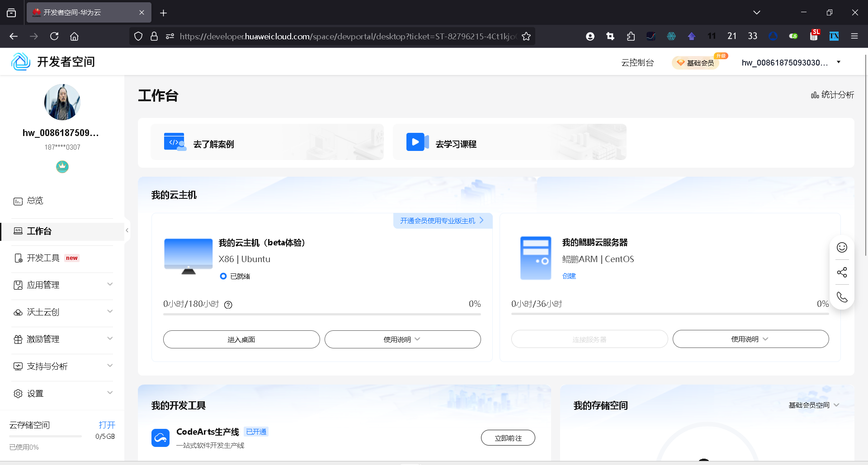Viewport: 868px width, 465px height.
Task: Click 进入桌面 to enter the desktop
Action: (241, 339)
